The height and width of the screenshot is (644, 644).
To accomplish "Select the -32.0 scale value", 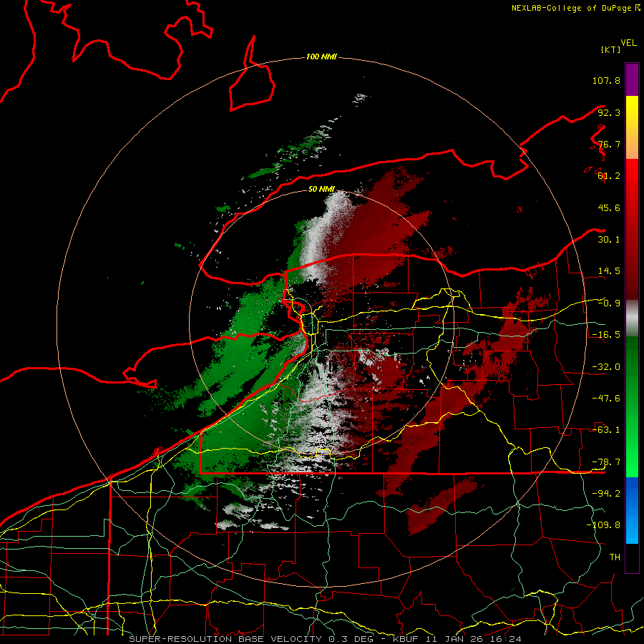I will click(x=606, y=367).
